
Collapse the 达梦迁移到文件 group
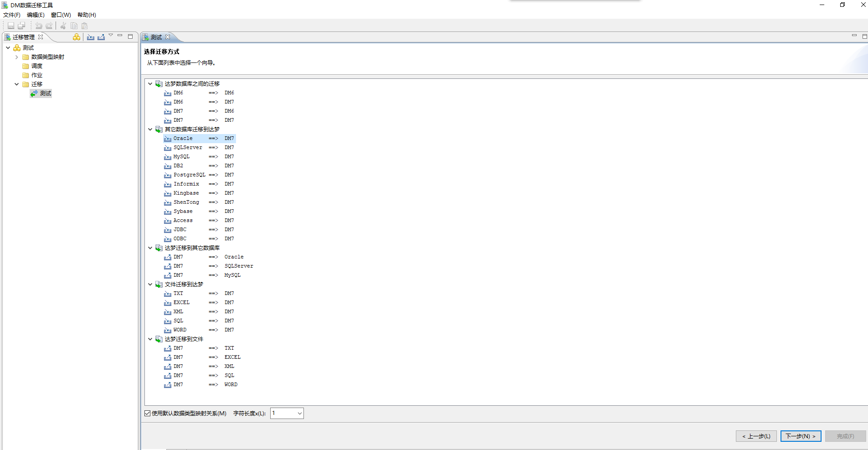click(150, 339)
